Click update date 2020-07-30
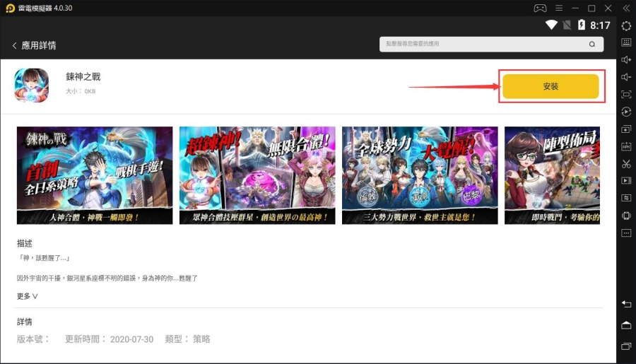The height and width of the screenshot is (364, 636). (x=132, y=339)
